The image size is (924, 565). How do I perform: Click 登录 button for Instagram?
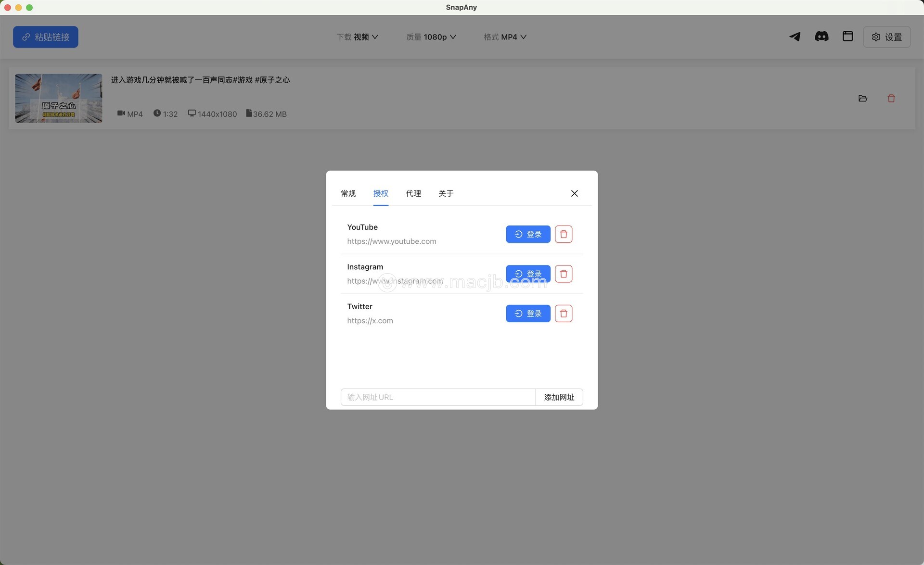click(x=528, y=274)
